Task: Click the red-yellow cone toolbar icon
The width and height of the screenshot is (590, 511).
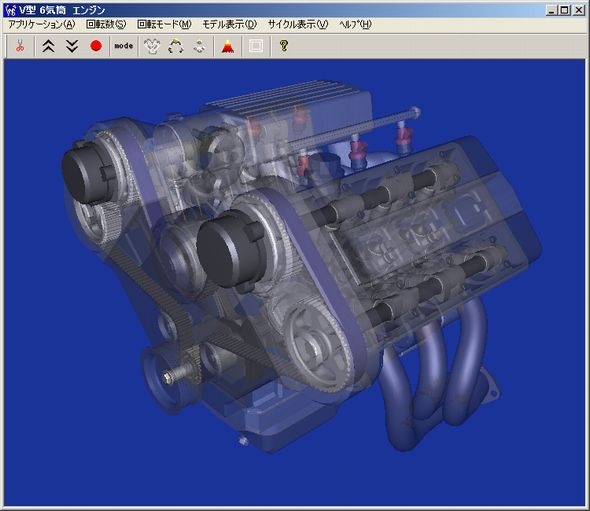Action: point(228,46)
